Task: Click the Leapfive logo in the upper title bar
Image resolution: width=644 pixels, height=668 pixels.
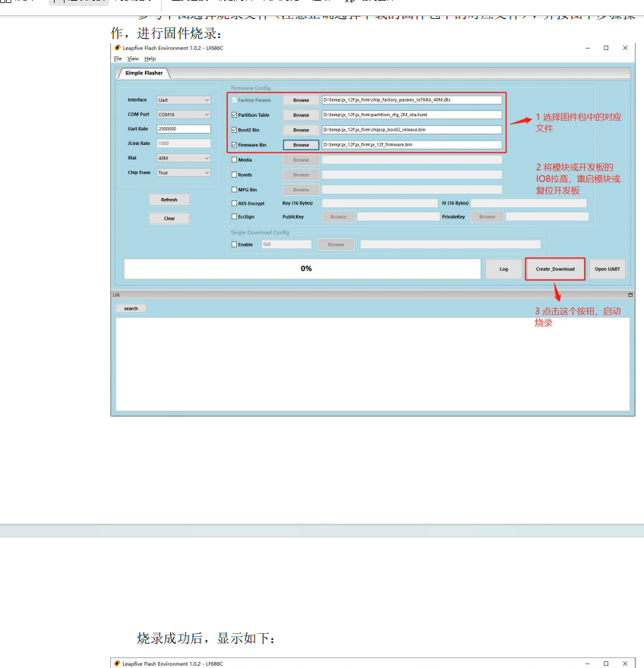Action: click(118, 48)
